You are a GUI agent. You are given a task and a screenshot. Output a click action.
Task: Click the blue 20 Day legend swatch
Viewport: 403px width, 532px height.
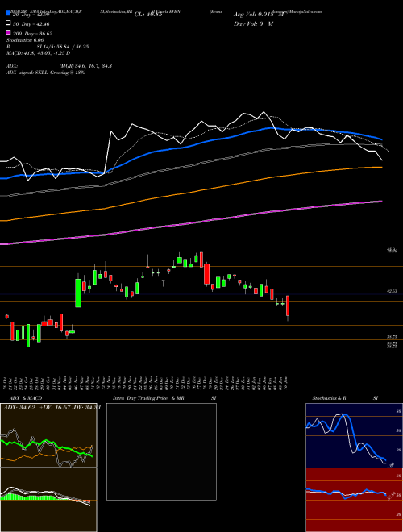click(8, 14)
